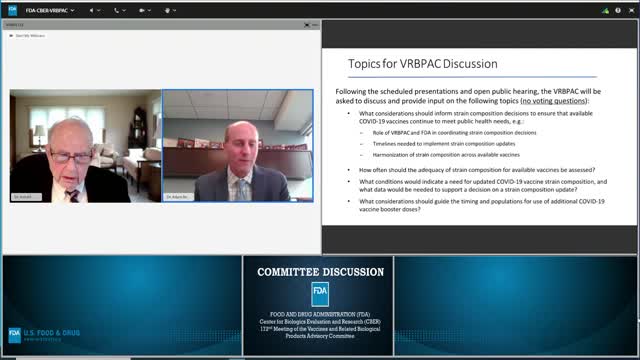Mute the speaker using the speaker icon
Image resolution: width=640 pixels, height=360 pixels.
pyautogui.click(x=91, y=11)
